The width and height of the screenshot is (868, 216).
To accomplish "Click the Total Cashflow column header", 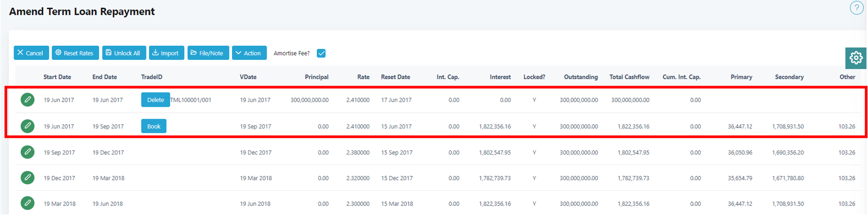I will 629,77.
